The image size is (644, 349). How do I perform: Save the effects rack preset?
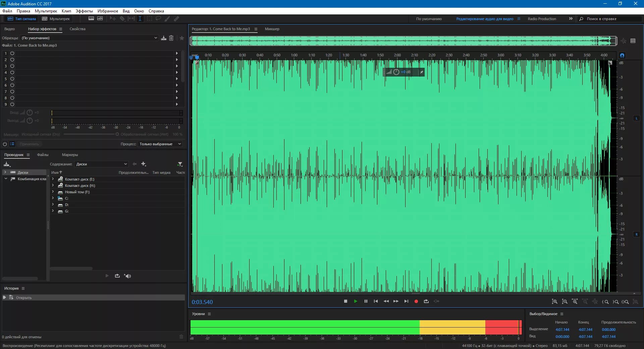[164, 38]
